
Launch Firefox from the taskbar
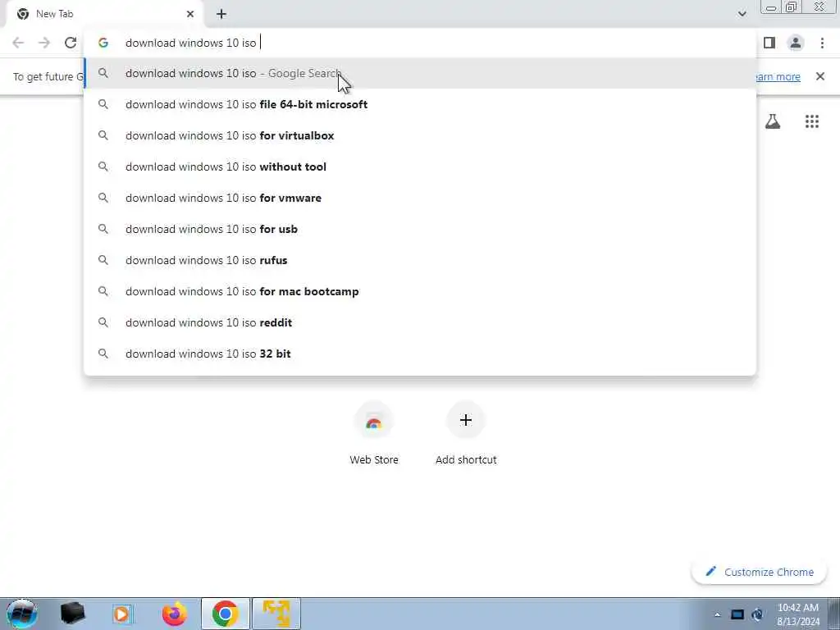[x=175, y=614]
